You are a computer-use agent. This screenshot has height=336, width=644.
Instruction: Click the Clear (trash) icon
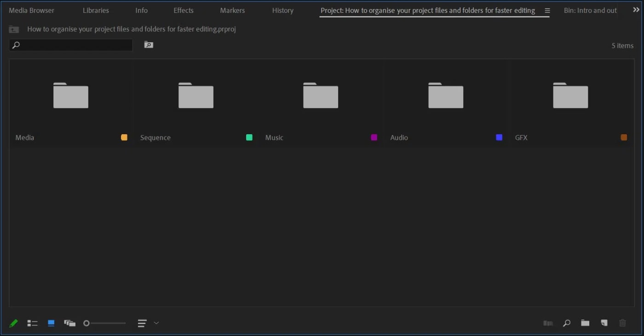tap(622, 323)
